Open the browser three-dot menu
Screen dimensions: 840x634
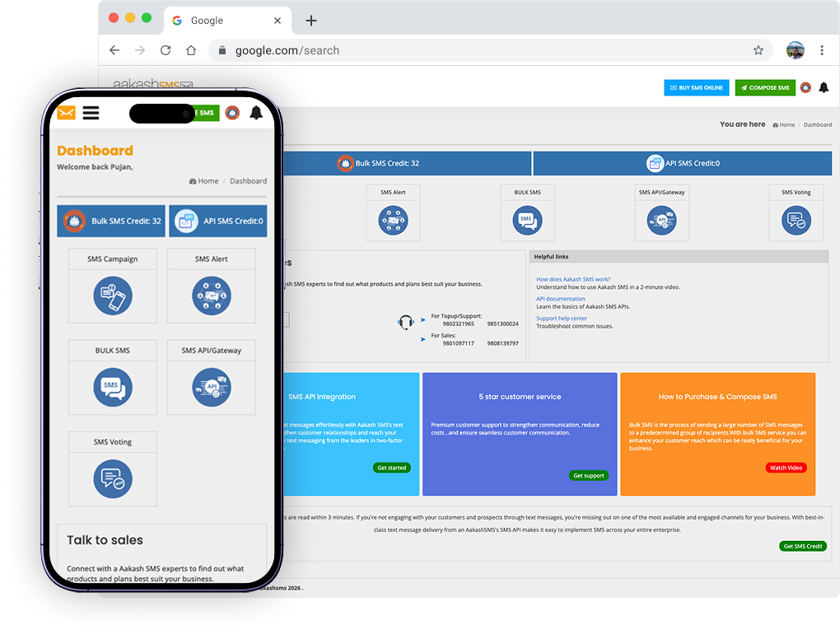click(x=822, y=50)
